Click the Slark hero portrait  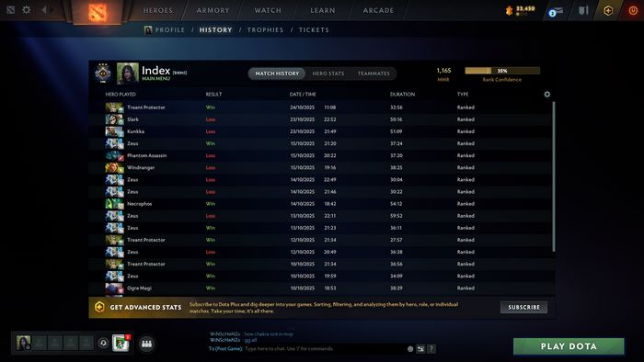[114, 119]
